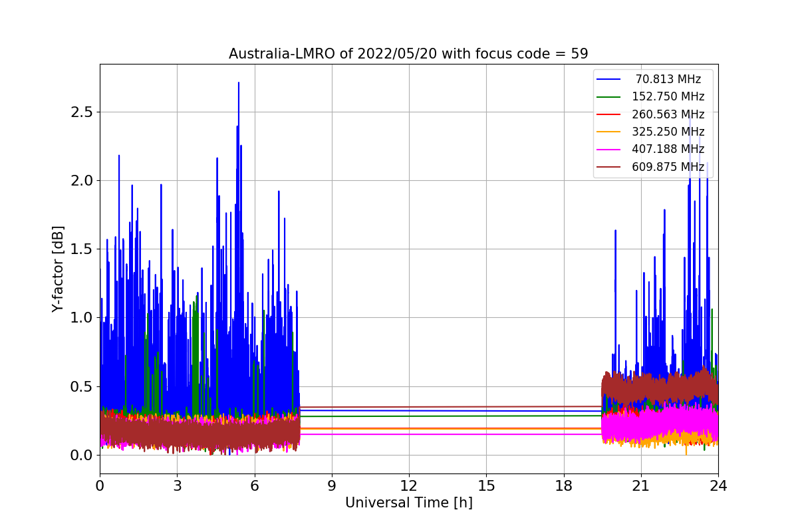Click the x-axis tick label '3'
The image size is (798, 532).
coord(177,485)
